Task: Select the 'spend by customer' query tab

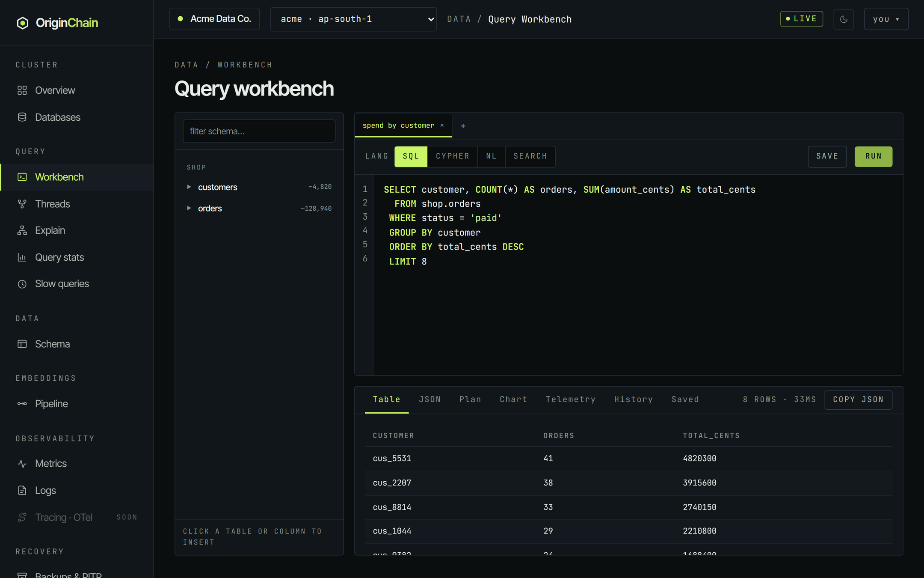Action: pos(398,125)
